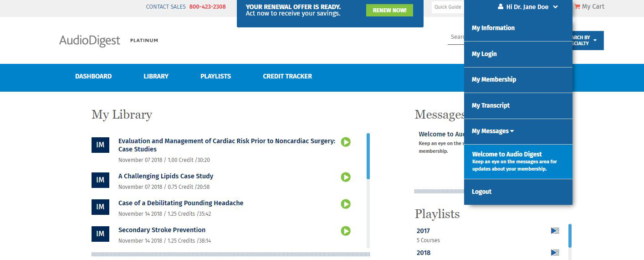Play the Cardiac Risk Case Studies lecture
644x260 pixels.
[x=346, y=142]
